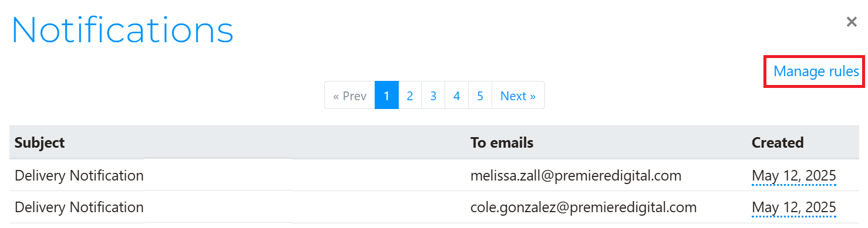Screen dimensions: 868x228
Task: Jump to page 2 of notifications
Action: 410,96
